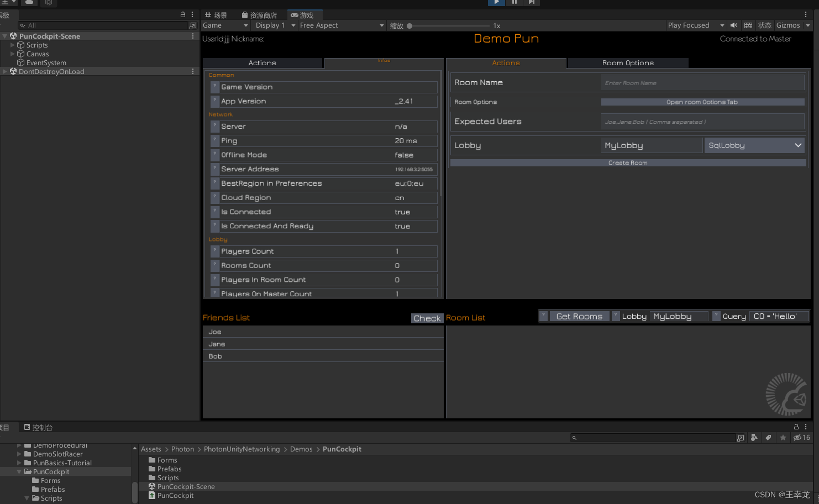The image size is (819, 504).
Task: Open the Gizmos dropdown arrow
Action: (x=807, y=25)
